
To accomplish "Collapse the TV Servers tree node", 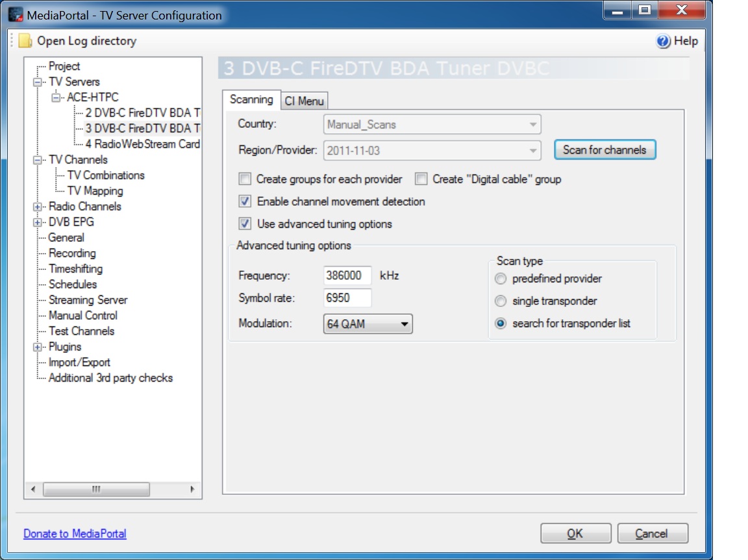I will point(37,82).
